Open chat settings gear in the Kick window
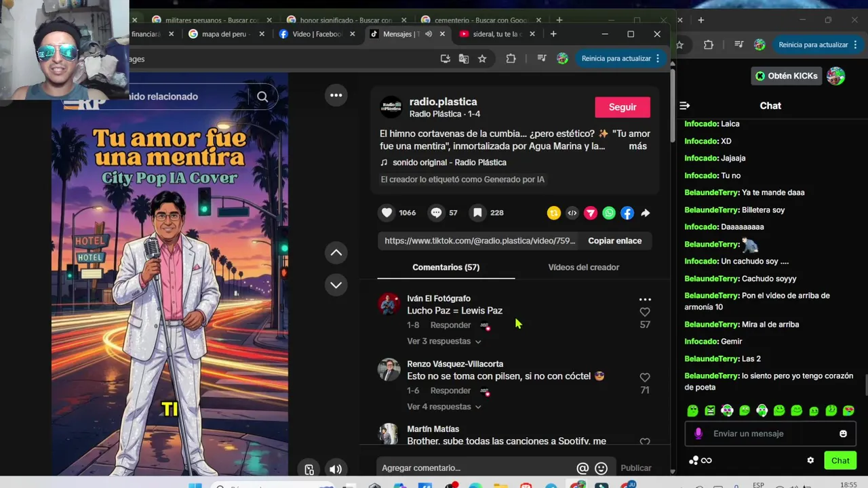The width and height of the screenshot is (868, 488). click(810, 461)
